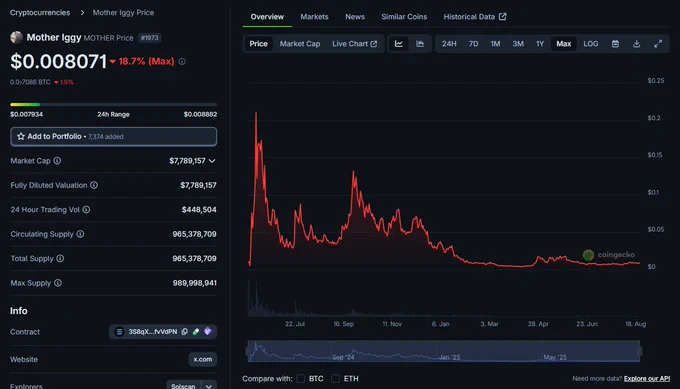
Task: Expand chart to fullscreen
Action: [658, 44]
